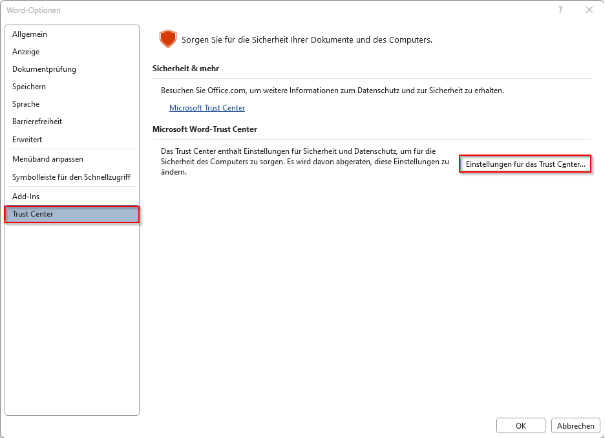Click the help question mark icon
Image resolution: width=605 pixels, height=438 pixels.
560,10
